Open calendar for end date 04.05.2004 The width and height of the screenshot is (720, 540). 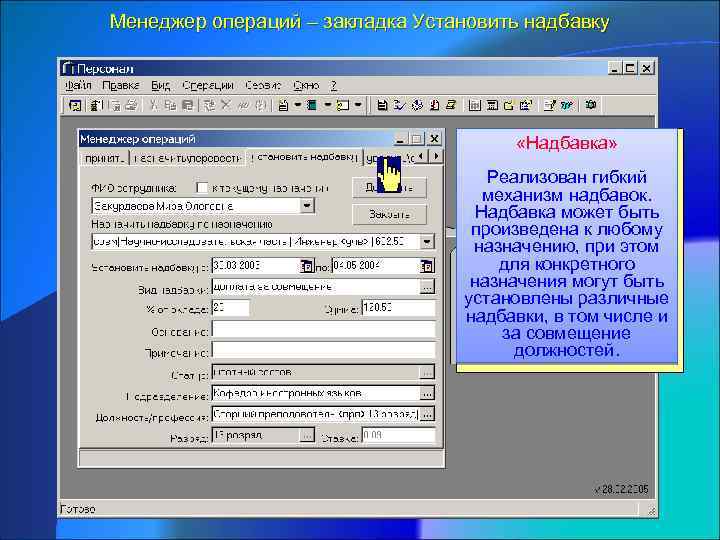(x=427, y=266)
